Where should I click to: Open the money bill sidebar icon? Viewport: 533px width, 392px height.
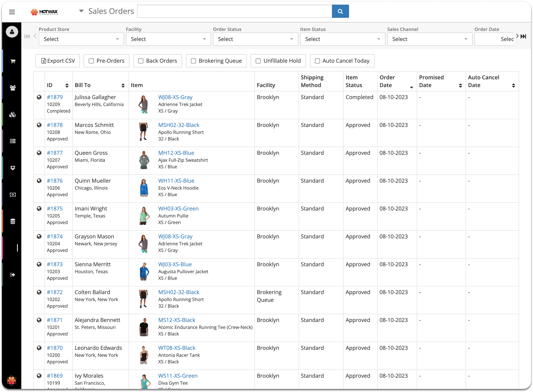tap(13, 195)
